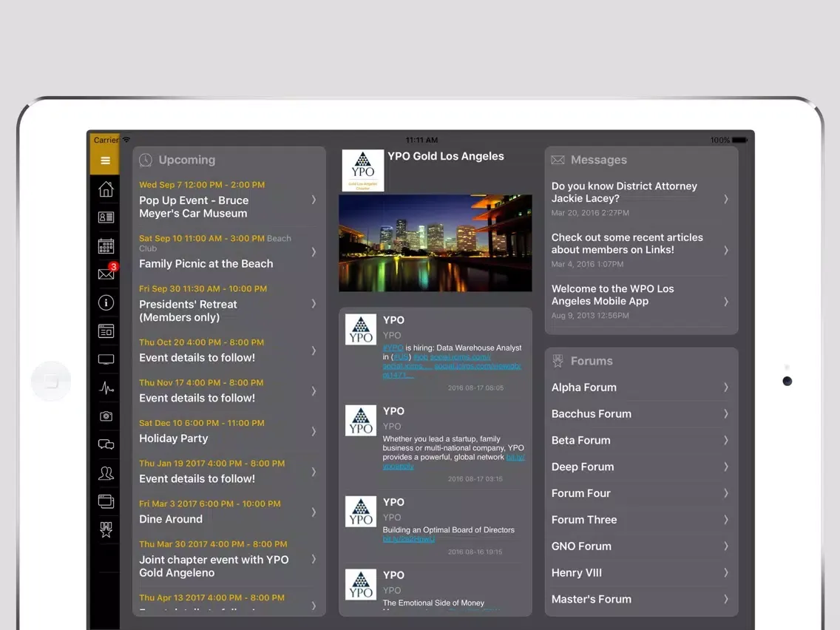Tap the iPad home button

tap(51, 382)
